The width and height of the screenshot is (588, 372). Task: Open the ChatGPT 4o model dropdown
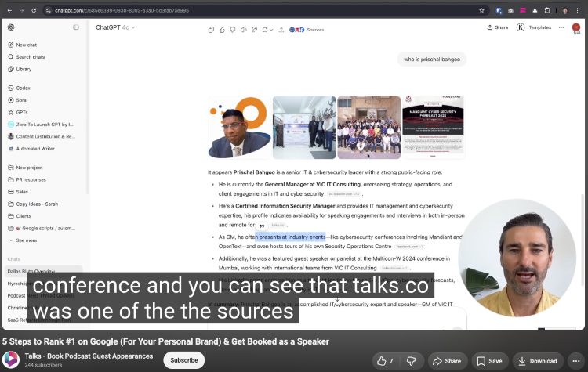(115, 27)
